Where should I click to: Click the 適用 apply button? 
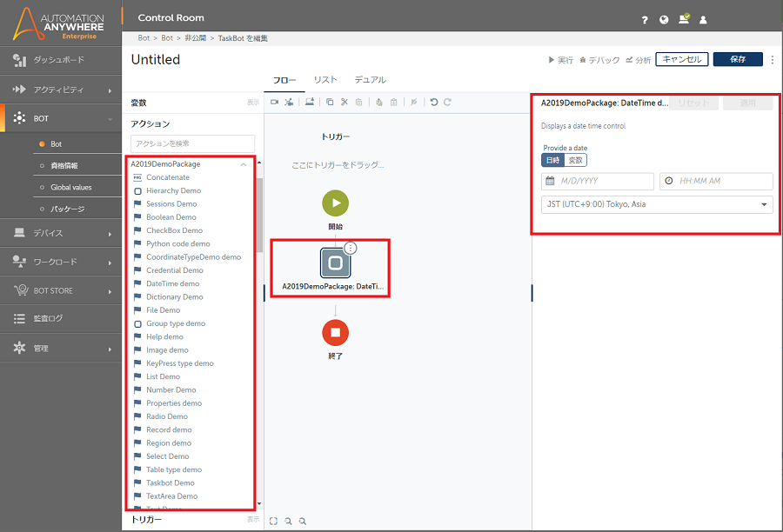pos(747,103)
